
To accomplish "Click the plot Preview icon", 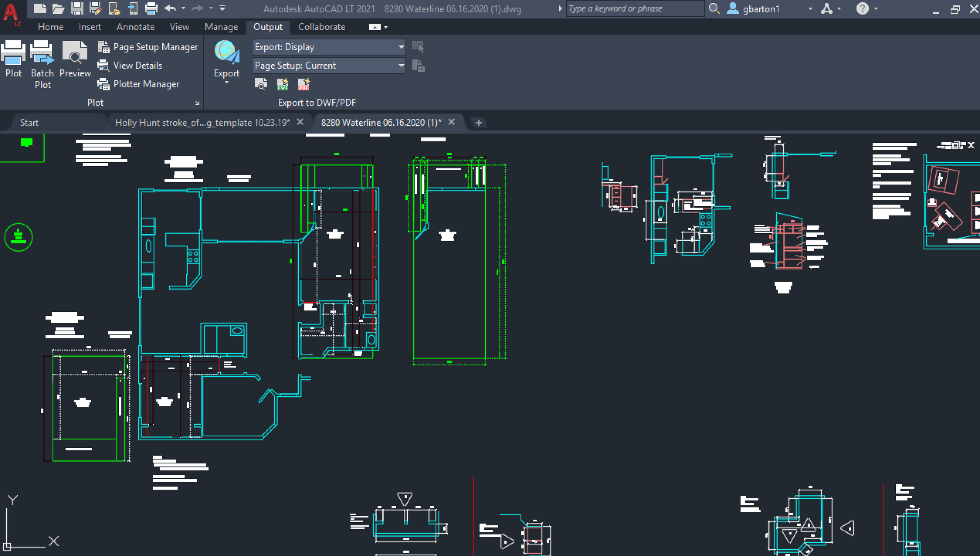I will [x=75, y=53].
